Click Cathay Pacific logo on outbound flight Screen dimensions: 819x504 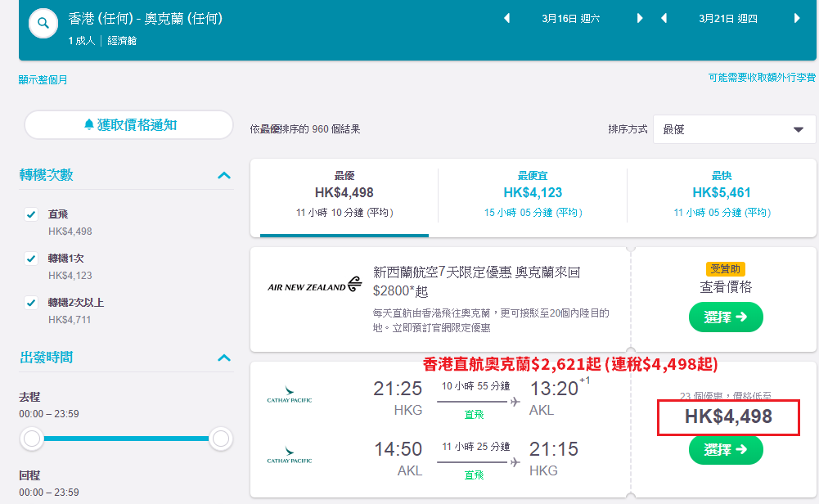[290, 394]
